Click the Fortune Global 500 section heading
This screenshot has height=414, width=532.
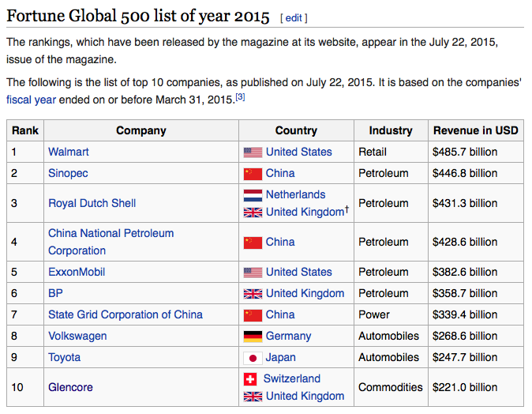138,16
